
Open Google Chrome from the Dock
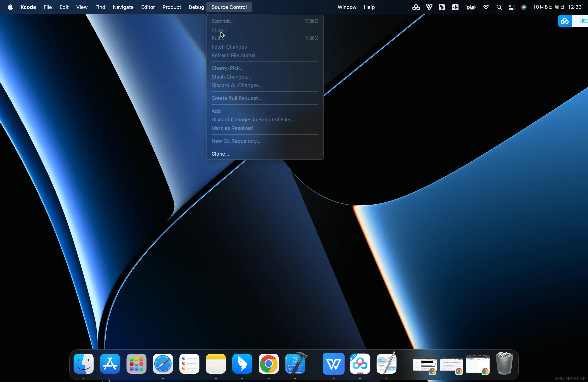(269, 364)
